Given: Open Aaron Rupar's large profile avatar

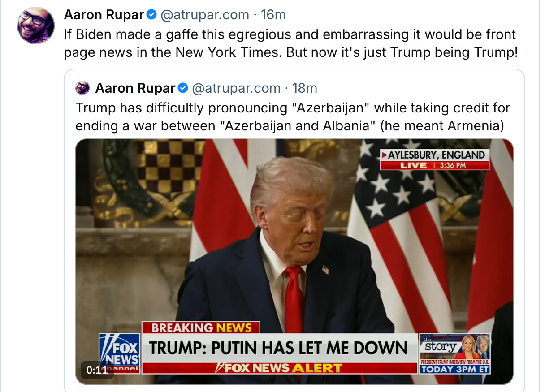Looking at the screenshot, I should [x=36, y=26].
